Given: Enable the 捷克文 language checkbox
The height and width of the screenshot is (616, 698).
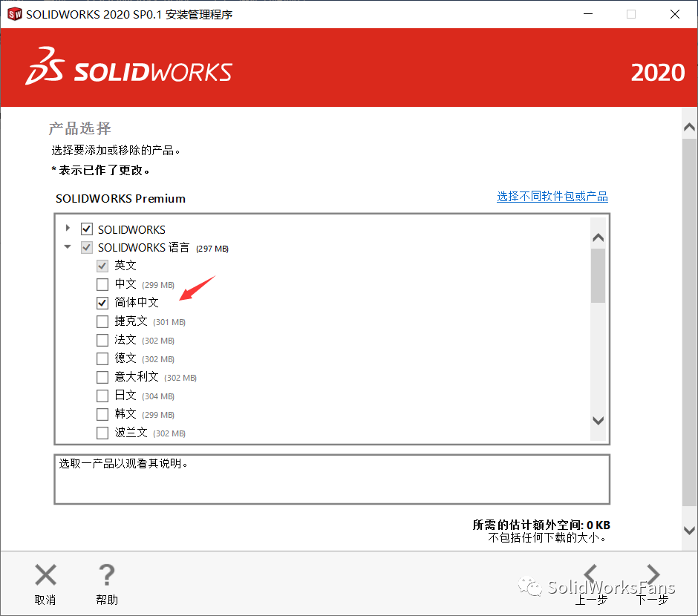Looking at the screenshot, I should click(x=102, y=321).
